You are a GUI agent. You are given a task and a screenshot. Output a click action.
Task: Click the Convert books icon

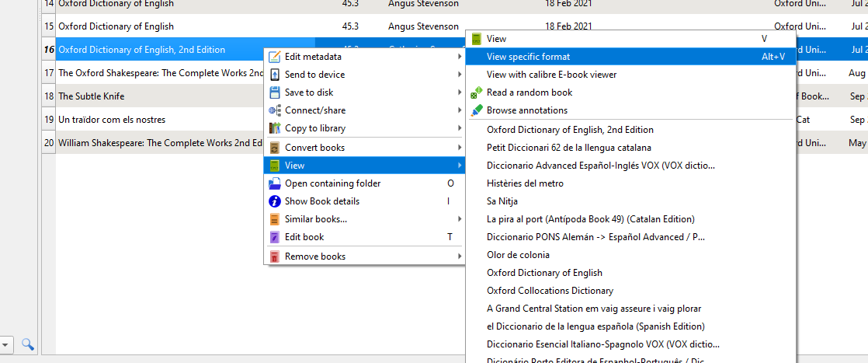coord(274,148)
